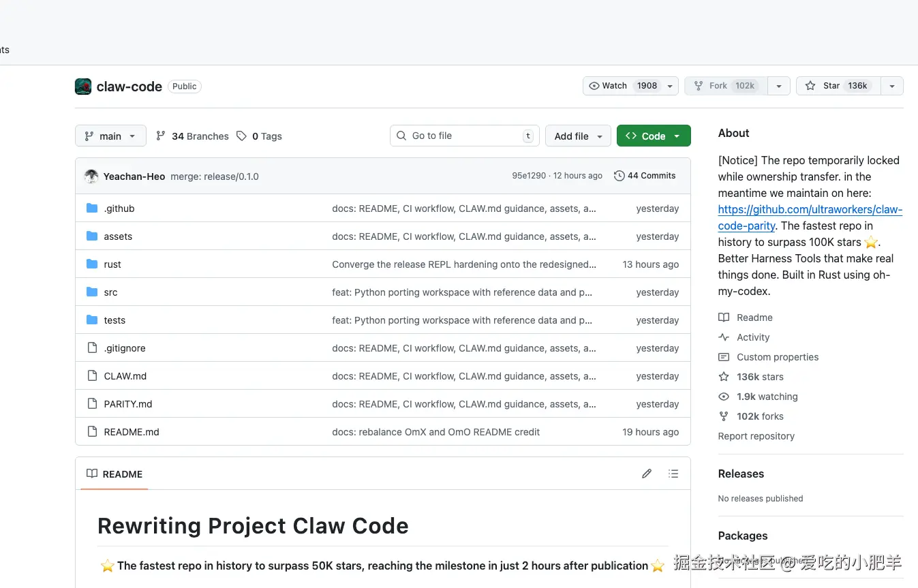The width and height of the screenshot is (918, 588).
Task: Click the Go to file search field
Action: click(465, 136)
